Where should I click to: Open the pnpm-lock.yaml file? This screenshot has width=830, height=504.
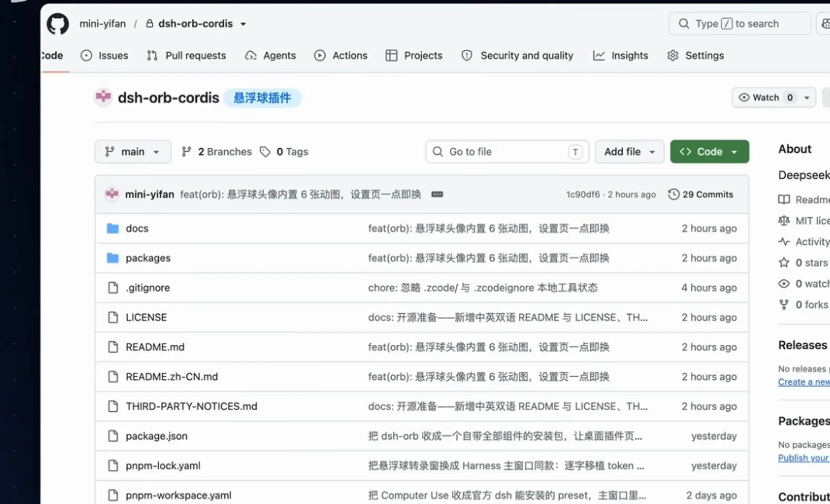pos(163,466)
